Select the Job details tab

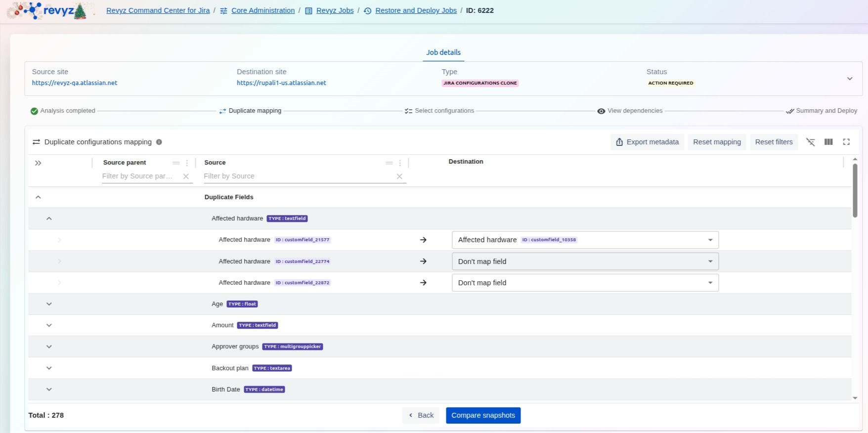click(443, 52)
